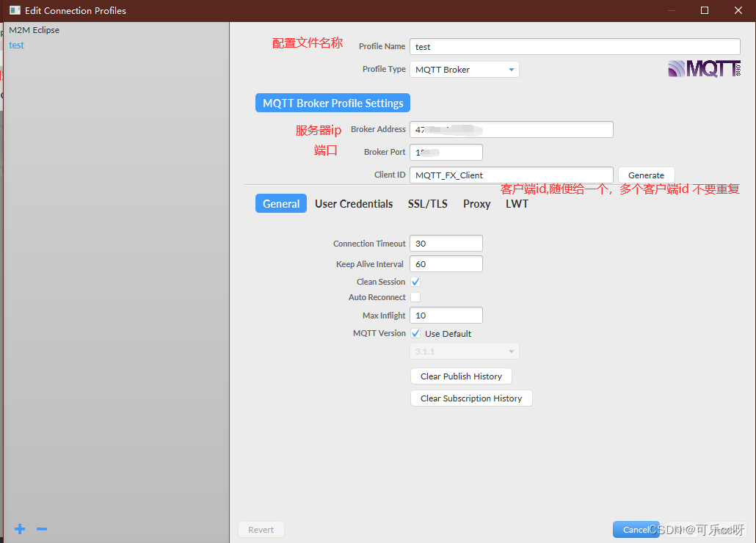Close the Edit Connection Profiles window
The height and width of the screenshot is (543, 756).
tap(738, 10)
